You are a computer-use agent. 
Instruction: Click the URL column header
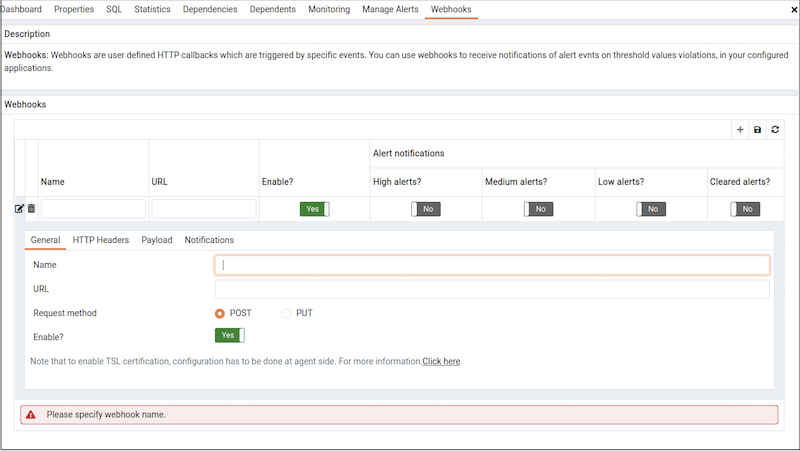click(x=159, y=182)
